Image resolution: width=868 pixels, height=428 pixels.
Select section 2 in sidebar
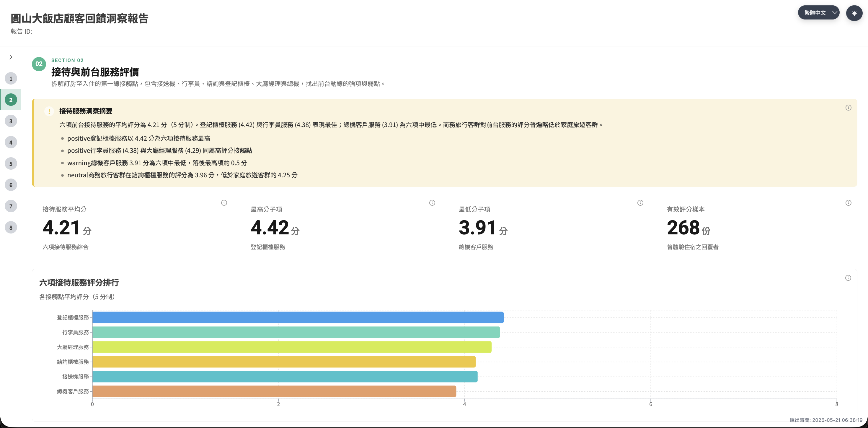(11, 100)
